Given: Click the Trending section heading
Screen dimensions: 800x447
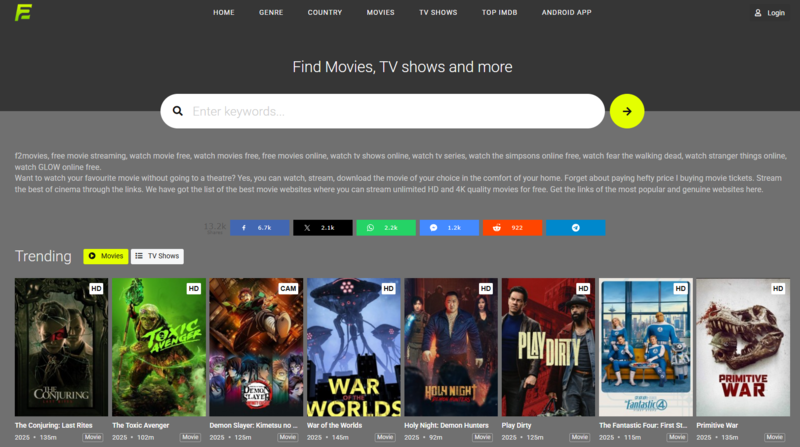Looking at the screenshot, I should click(x=43, y=256).
